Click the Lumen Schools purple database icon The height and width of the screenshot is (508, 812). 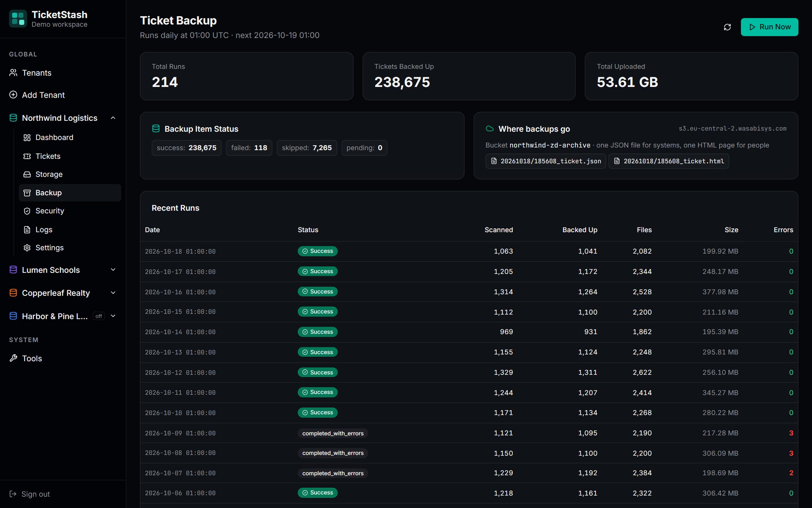coord(14,270)
